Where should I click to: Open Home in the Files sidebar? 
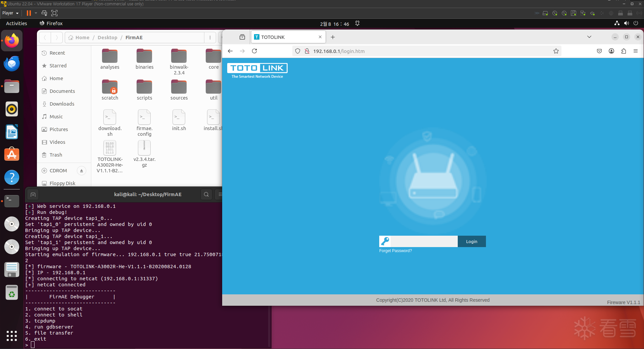64,78
